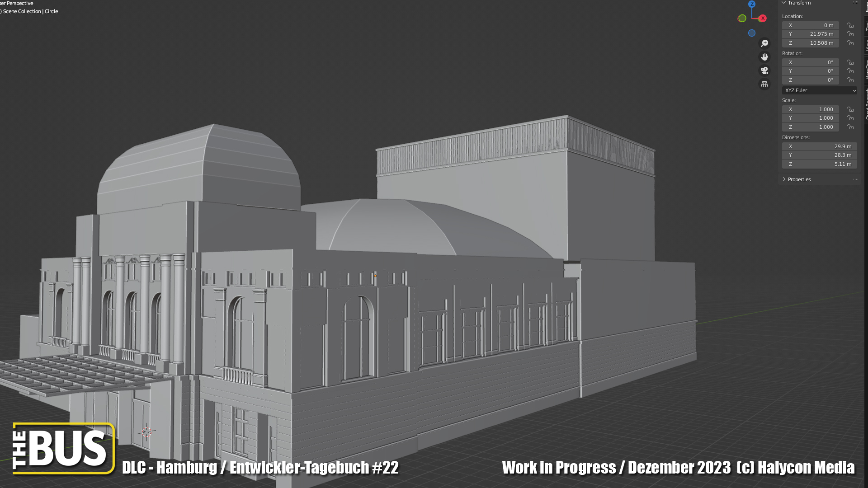Open the XYZ Euler rotation mode dropdown
Viewport: 868px width, 488px height.
pyautogui.click(x=819, y=90)
